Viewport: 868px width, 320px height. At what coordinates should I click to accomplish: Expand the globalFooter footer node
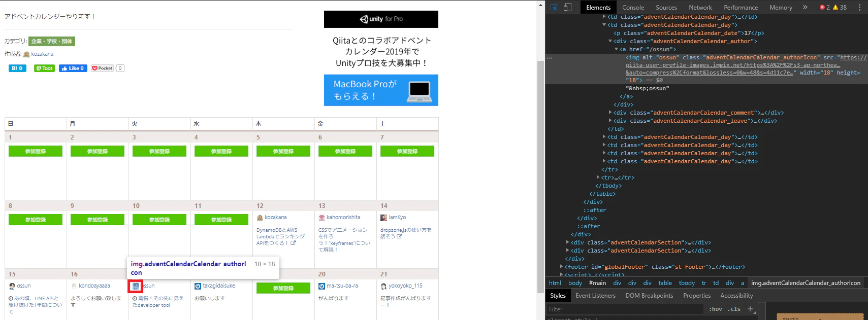click(x=561, y=267)
